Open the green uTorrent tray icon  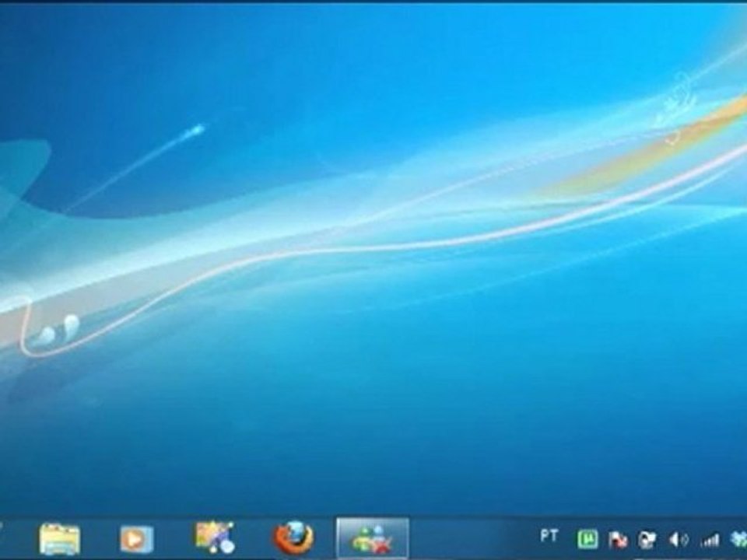pyautogui.click(x=587, y=540)
